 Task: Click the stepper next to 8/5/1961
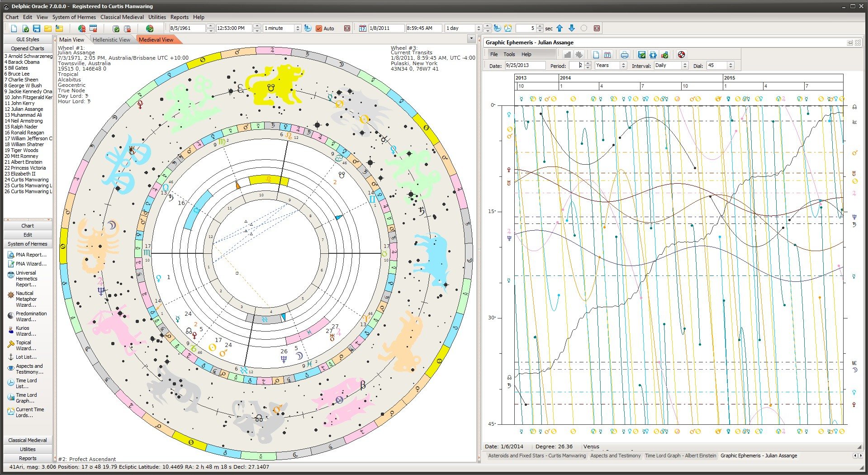[210, 28]
